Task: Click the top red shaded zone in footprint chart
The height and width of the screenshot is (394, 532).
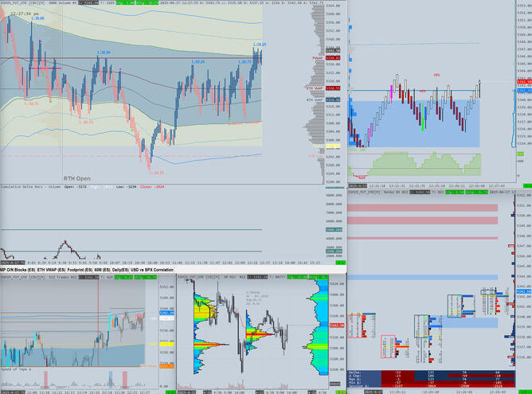Action: 422,208
